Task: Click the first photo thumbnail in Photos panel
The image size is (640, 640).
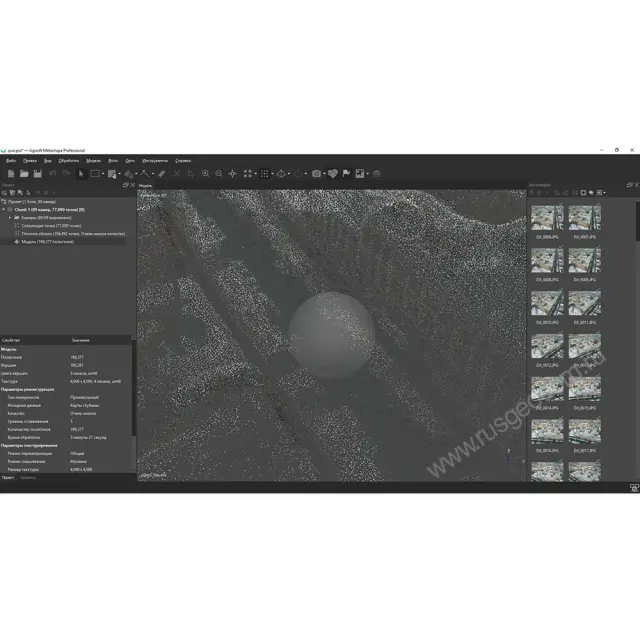Action: pos(546,219)
